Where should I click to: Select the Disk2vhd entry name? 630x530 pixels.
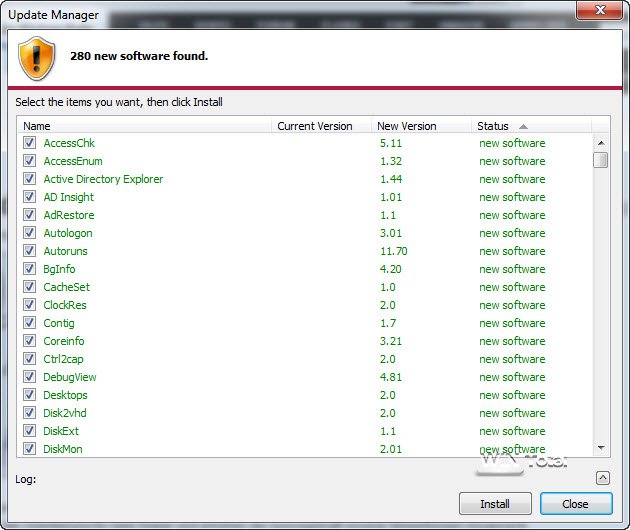tap(65, 413)
